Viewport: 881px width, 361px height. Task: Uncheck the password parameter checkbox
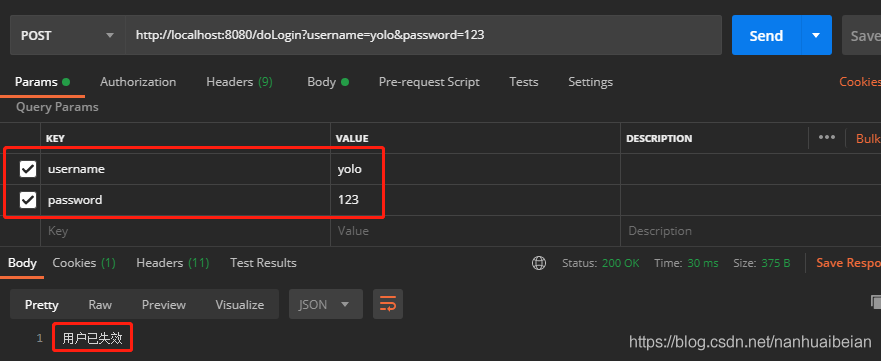[x=28, y=200]
